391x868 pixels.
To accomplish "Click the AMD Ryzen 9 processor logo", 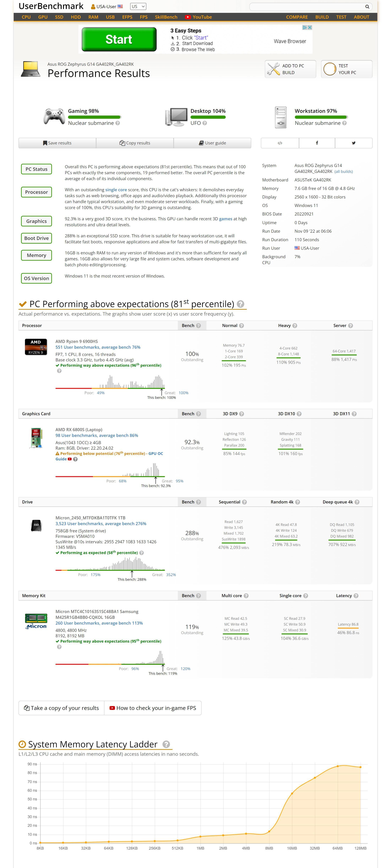I will coord(36,347).
